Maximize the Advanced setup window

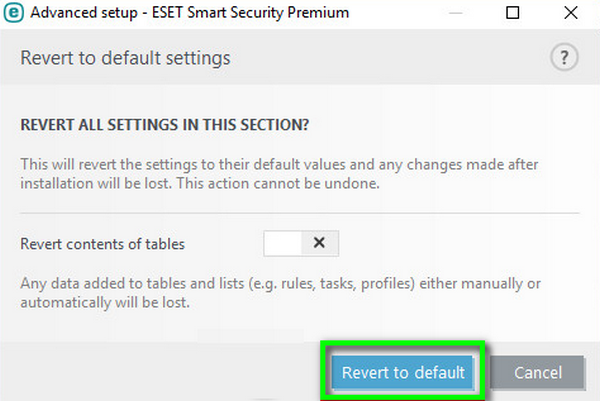513,14
